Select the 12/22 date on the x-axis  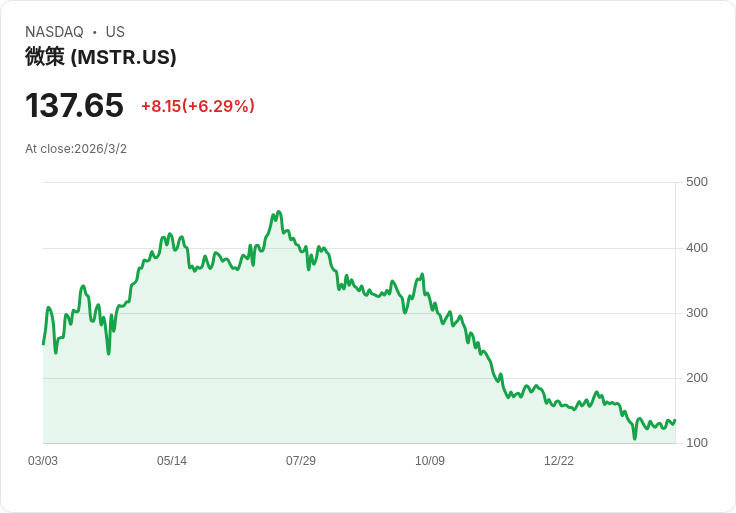click(x=559, y=461)
